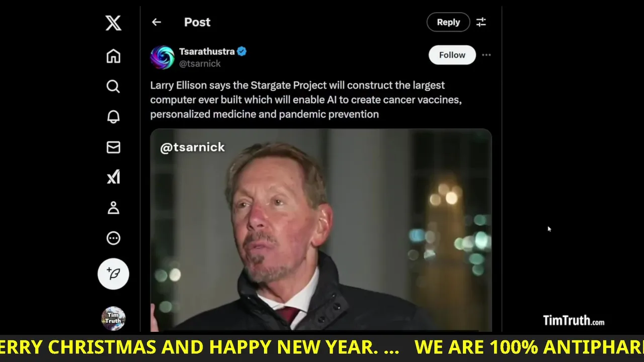Open reply sorting filter sliders icon

coord(481,22)
